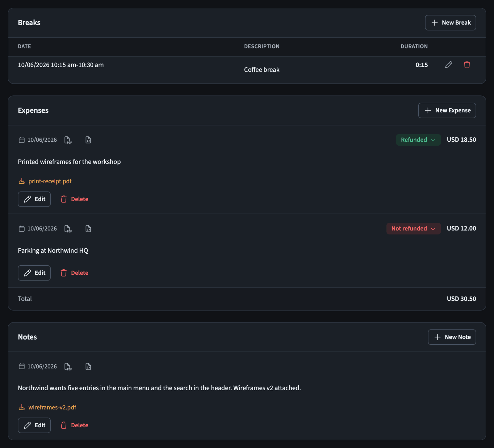Open the Not refunded status dropdown

pos(413,229)
